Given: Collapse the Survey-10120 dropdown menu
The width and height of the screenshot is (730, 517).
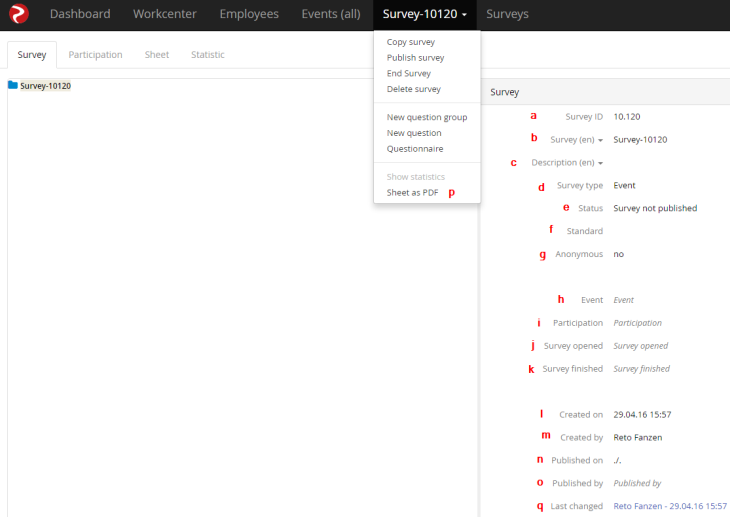Looking at the screenshot, I should tap(425, 14).
